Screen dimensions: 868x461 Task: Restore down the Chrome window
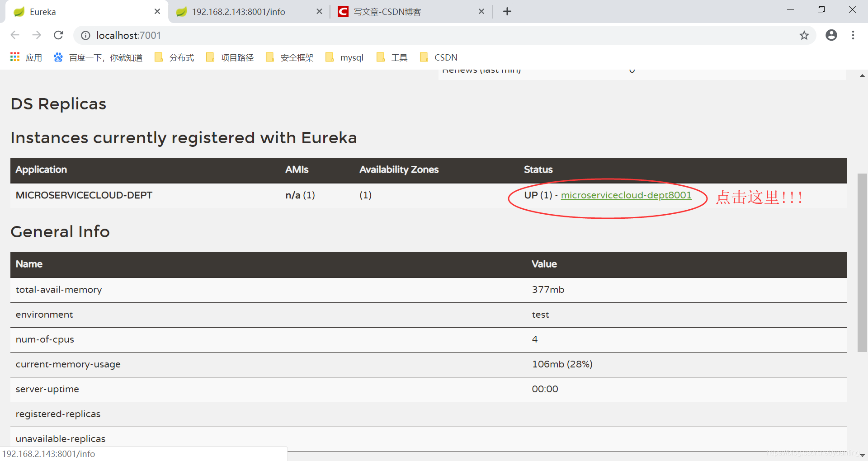click(x=821, y=9)
